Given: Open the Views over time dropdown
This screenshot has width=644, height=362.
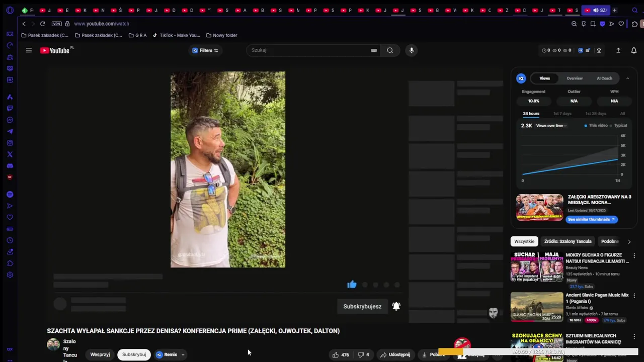Looking at the screenshot, I should (x=551, y=126).
